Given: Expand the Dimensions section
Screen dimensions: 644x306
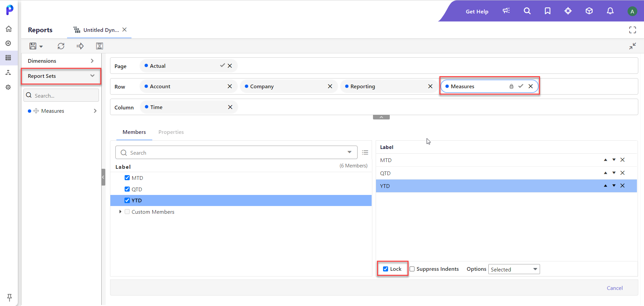Looking at the screenshot, I should (x=61, y=61).
